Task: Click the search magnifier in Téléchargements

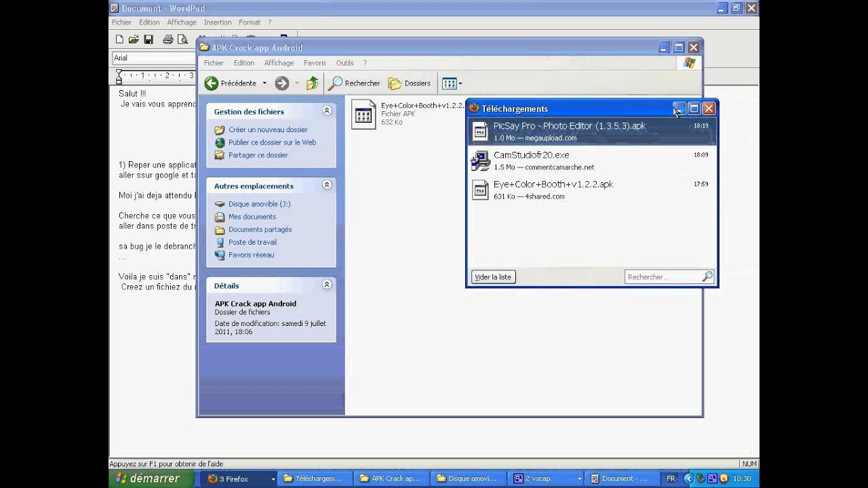Action: click(707, 277)
